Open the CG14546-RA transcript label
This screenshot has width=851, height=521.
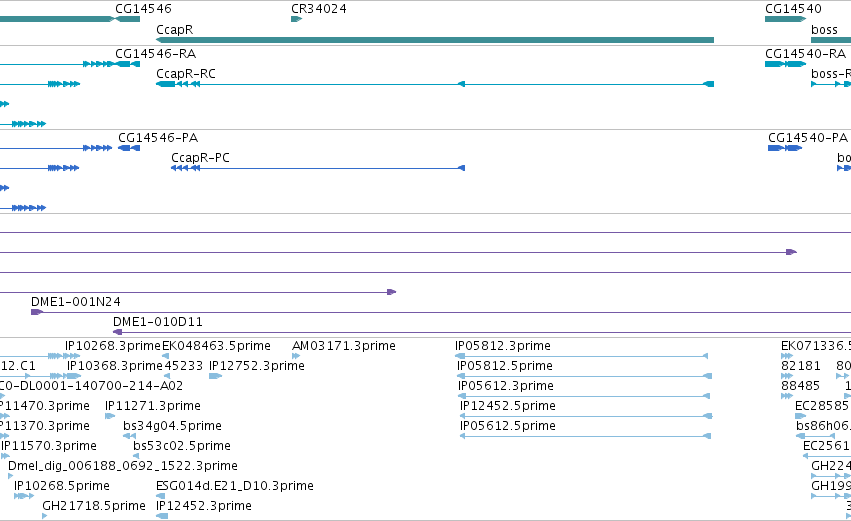pos(155,54)
